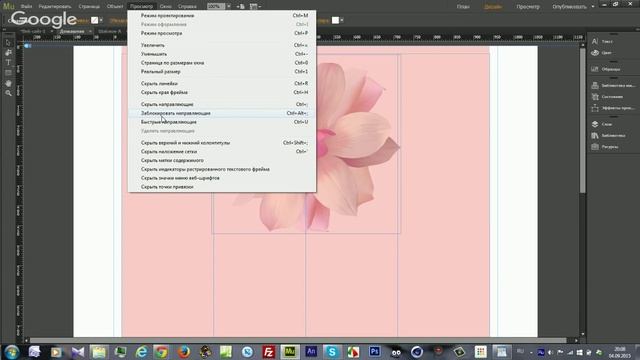The width and height of the screenshot is (640, 360).
Task: Open the Layers (Слои) panel icon
Action: point(595,124)
